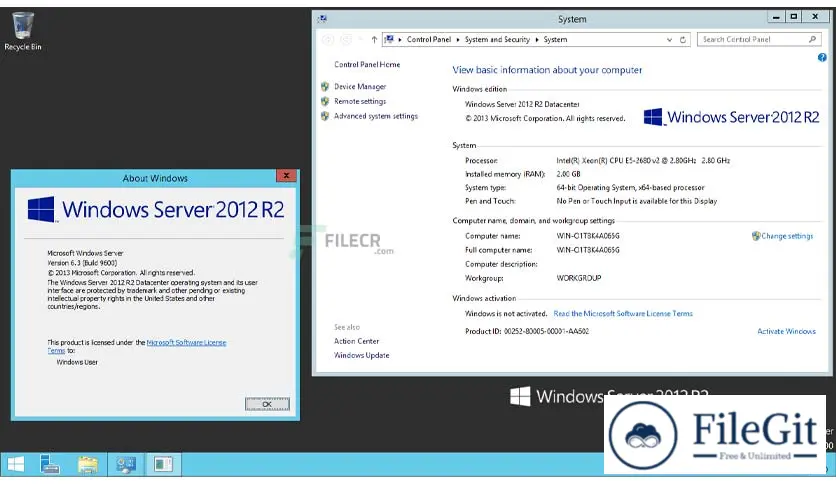
Task: Minimize the System window
Action: tap(776, 17)
